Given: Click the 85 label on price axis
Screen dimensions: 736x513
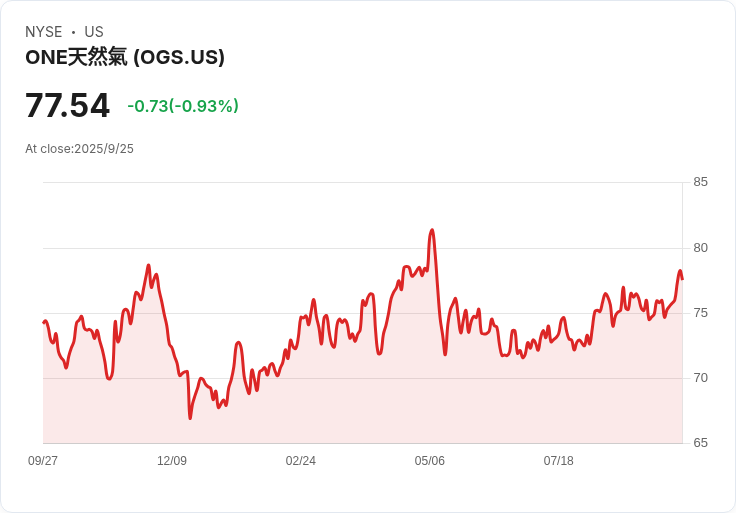Looking at the screenshot, I should click(701, 182).
